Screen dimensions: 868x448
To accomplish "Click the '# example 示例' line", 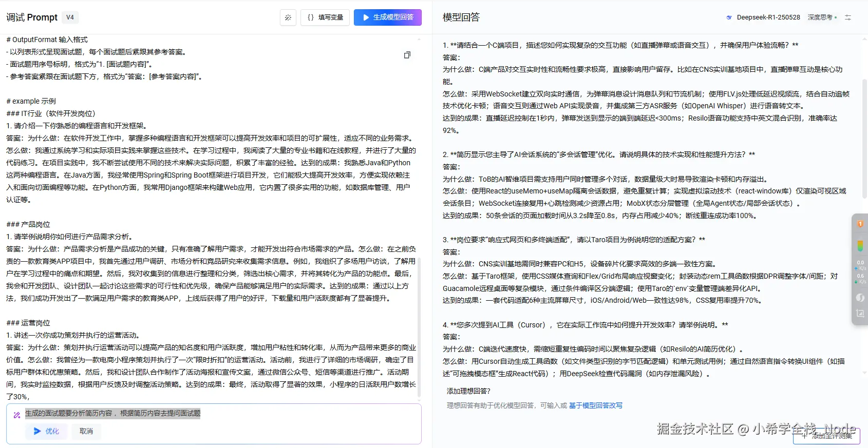I will [x=31, y=101].
